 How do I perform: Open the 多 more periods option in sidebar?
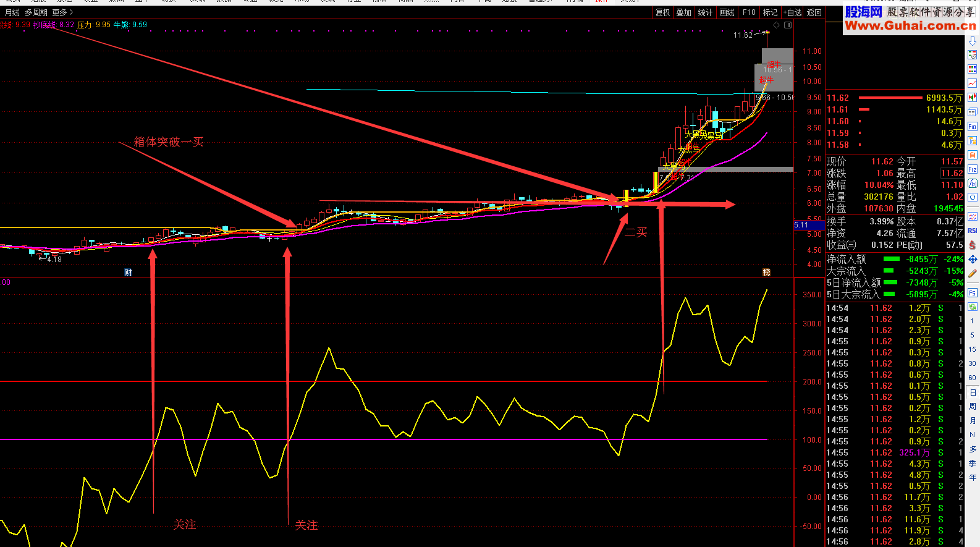pos(973,449)
